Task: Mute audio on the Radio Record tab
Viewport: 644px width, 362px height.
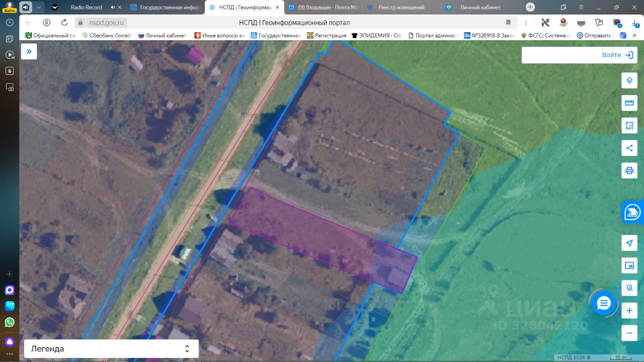Action: click(112, 8)
